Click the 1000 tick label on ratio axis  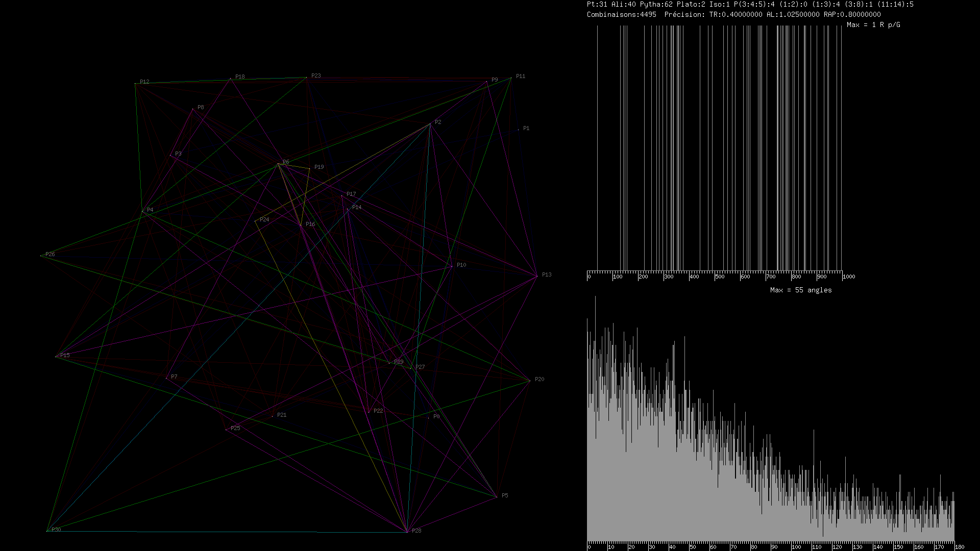pyautogui.click(x=849, y=277)
